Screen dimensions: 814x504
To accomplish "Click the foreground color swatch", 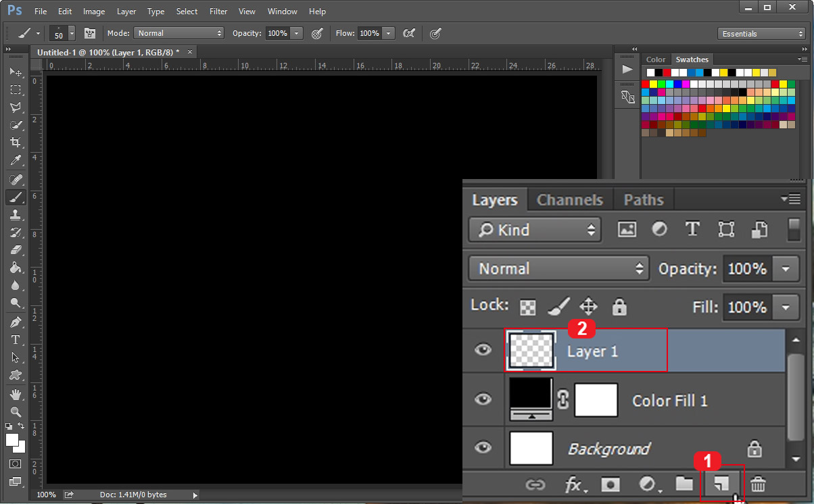I will (12, 440).
